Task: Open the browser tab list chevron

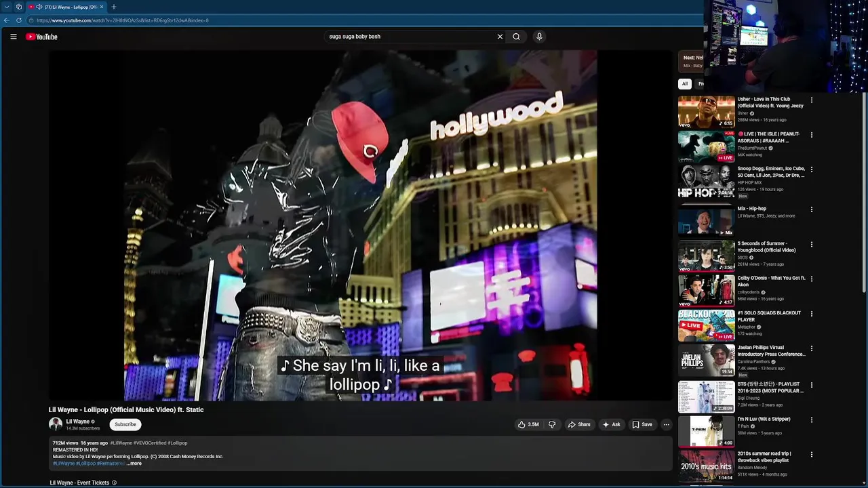Action: click(x=6, y=7)
